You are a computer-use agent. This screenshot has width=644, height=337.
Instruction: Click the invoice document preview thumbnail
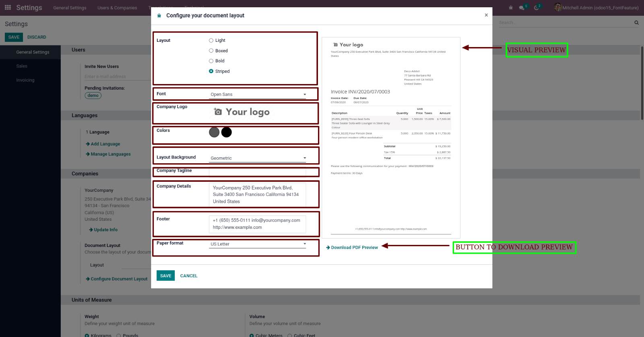coord(391,138)
